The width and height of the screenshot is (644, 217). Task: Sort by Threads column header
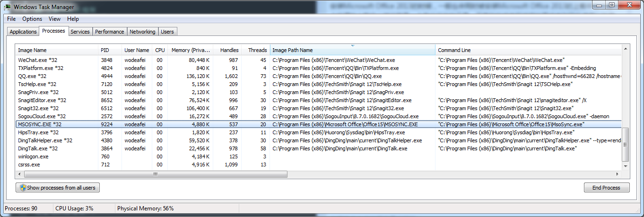(x=256, y=50)
